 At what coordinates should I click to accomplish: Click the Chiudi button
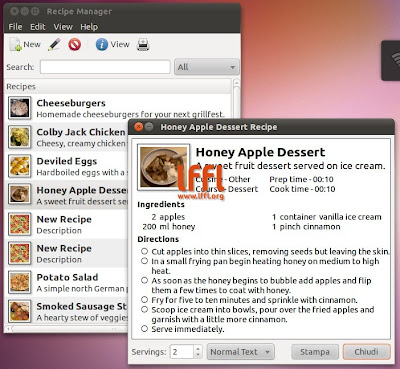click(x=366, y=352)
